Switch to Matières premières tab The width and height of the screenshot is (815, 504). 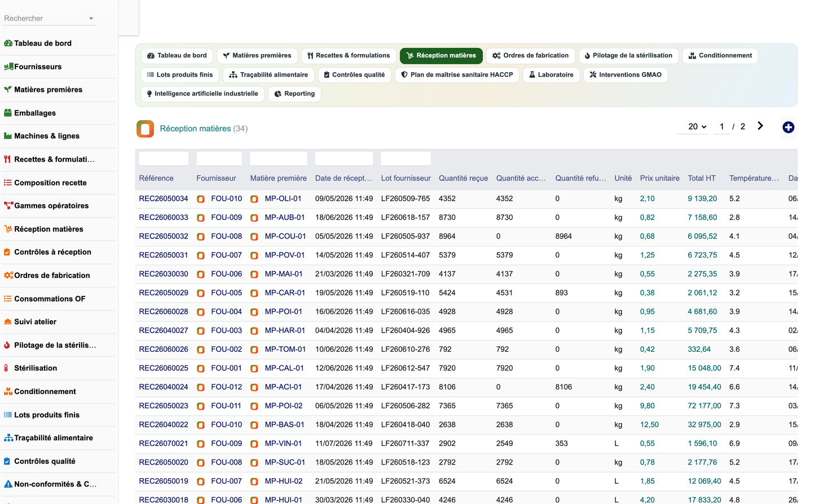click(x=257, y=56)
